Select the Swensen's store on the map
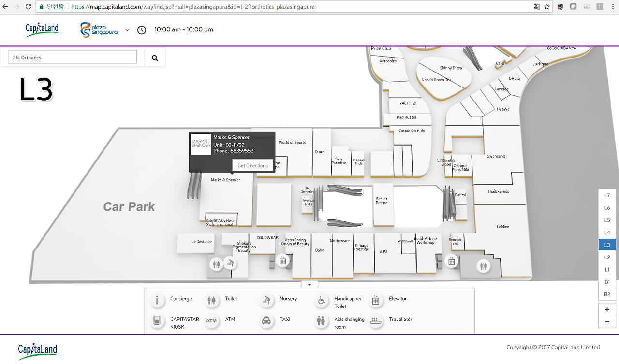 coord(496,156)
